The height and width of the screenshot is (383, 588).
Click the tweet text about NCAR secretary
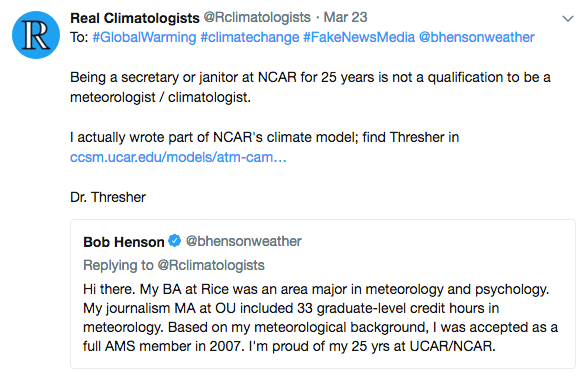click(x=310, y=87)
